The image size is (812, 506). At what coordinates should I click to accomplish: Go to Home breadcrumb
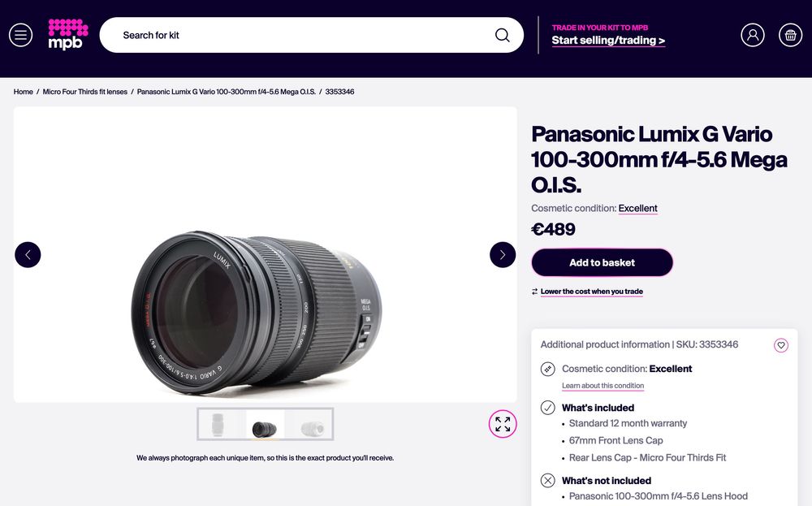[x=24, y=92]
